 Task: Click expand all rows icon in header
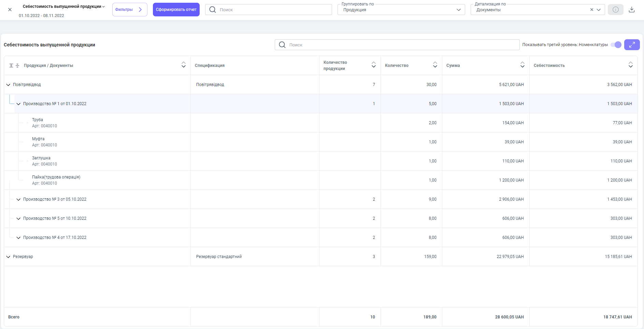11,66
